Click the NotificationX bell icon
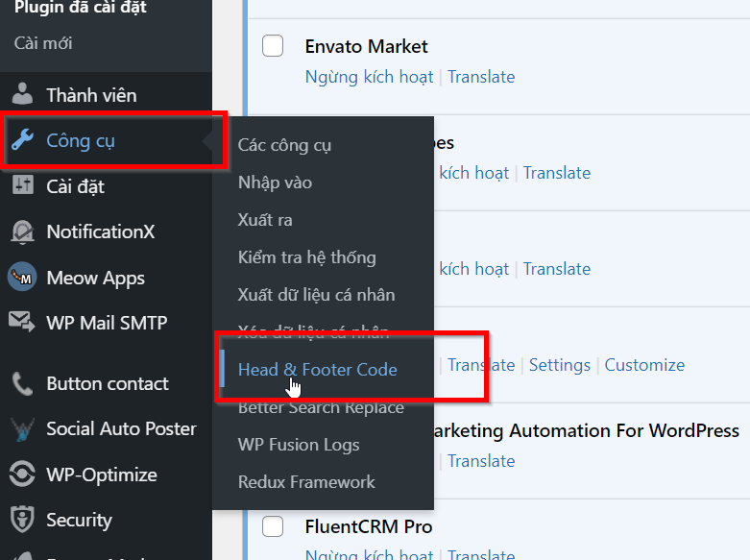The image size is (750, 560). [x=22, y=232]
